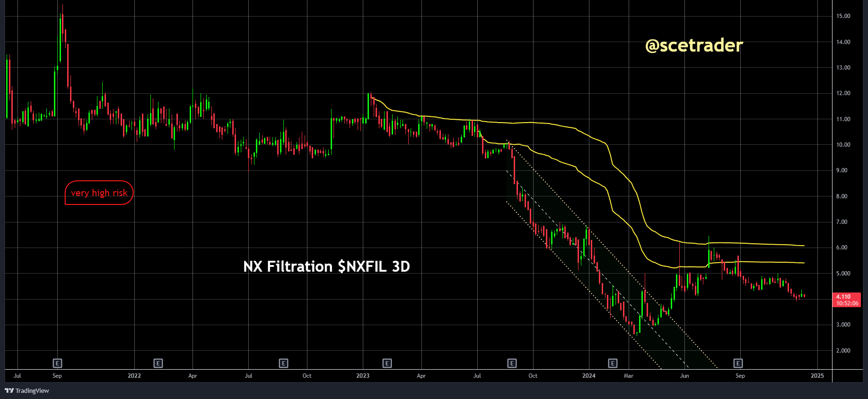868x399 pixels.
Task: Click the 2.000 price axis label
Action: click(x=843, y=351)
